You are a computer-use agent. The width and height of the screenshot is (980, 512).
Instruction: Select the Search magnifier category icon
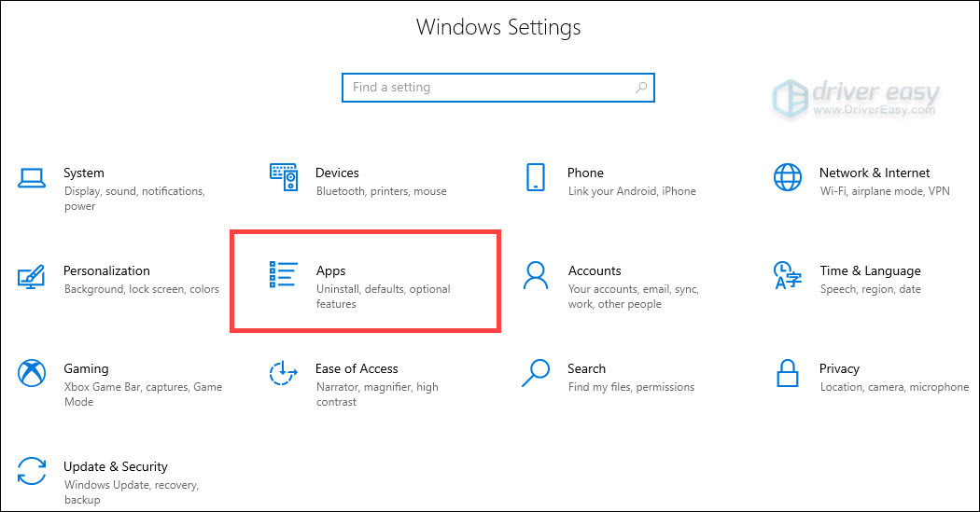[x=536, y=373]
